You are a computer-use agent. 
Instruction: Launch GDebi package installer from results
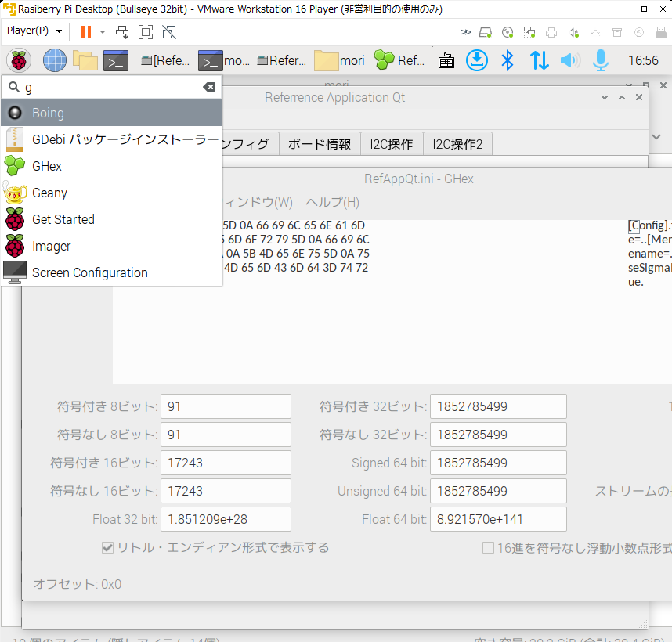point(112,139)
